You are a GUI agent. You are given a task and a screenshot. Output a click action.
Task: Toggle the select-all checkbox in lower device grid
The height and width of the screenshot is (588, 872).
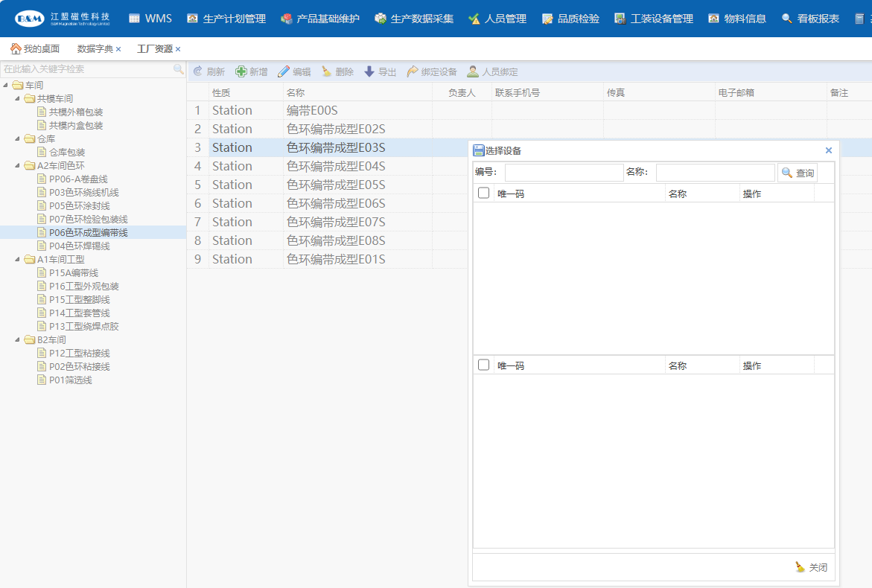click(x=484, y=365)
